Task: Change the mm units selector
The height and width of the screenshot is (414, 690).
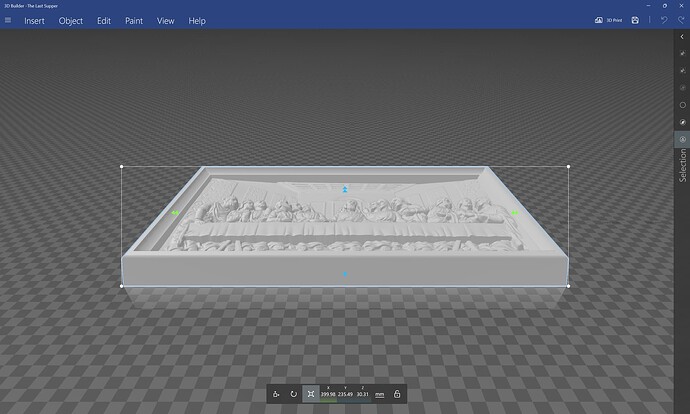Action: tap(379, 395)
